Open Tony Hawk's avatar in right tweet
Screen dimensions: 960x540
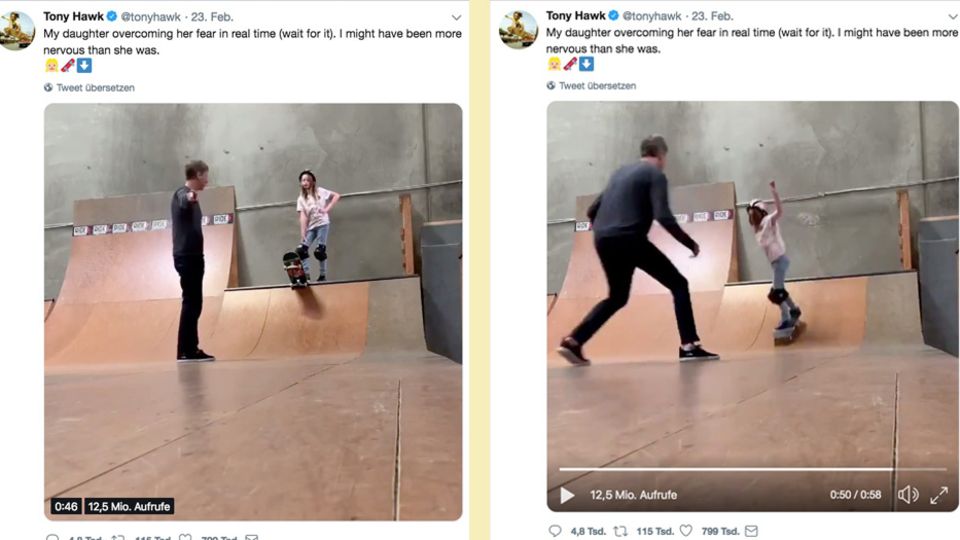[x=519, y=30]
